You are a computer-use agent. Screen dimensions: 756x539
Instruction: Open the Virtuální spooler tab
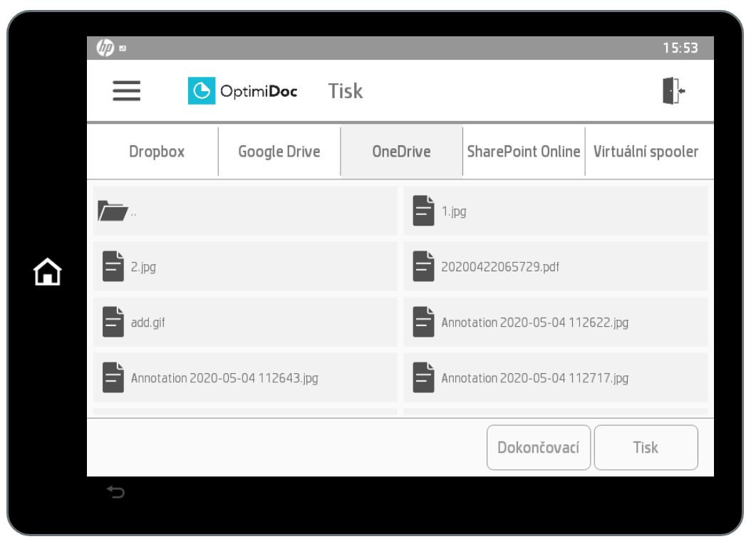[x=646, y=152]
